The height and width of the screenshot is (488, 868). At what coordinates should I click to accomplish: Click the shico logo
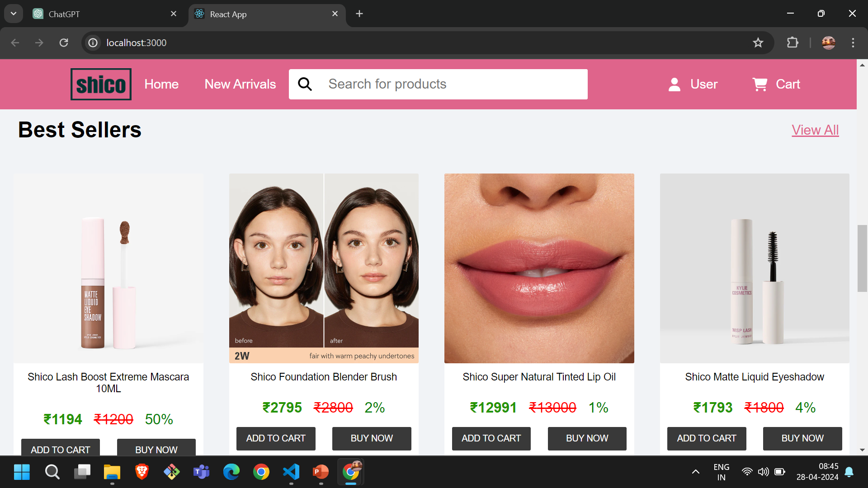[x=101, y=84]
